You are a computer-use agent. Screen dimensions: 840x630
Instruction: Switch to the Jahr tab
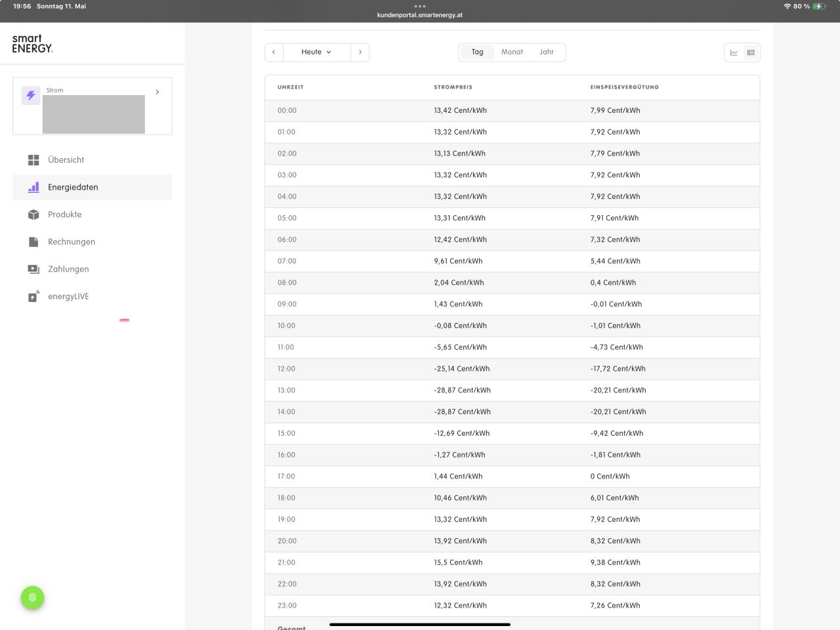click(547, 52)
